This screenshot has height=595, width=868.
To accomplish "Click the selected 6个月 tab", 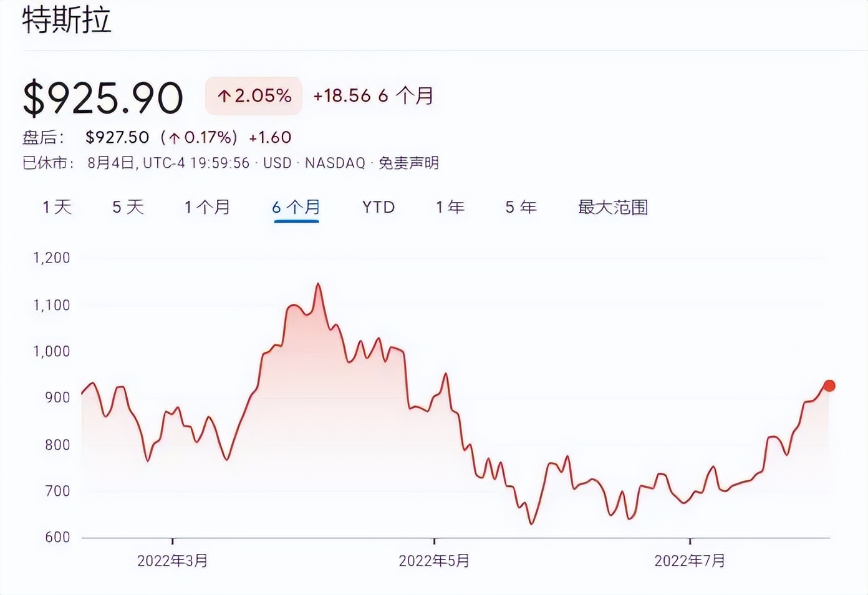I will (x=296, y=207).
